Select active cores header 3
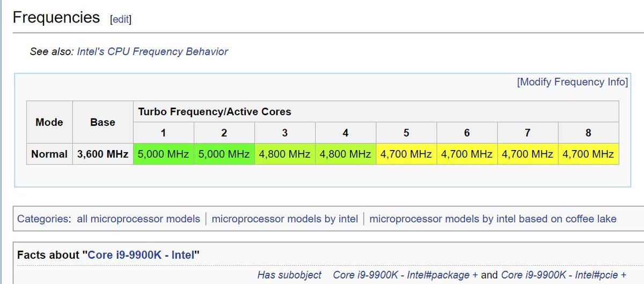This screenshot has height=284, width=644. [x=284, y=133]
